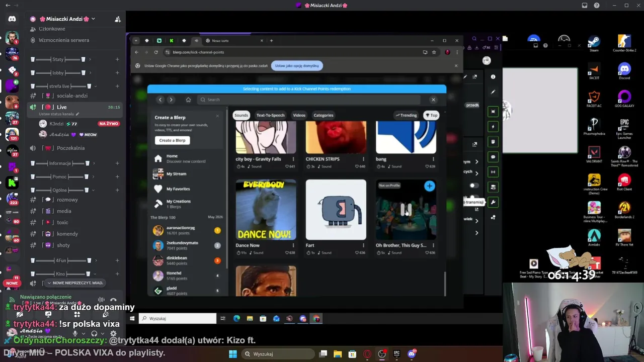Open the rozmowy text channel
The image size is (644, 362).
75,200
